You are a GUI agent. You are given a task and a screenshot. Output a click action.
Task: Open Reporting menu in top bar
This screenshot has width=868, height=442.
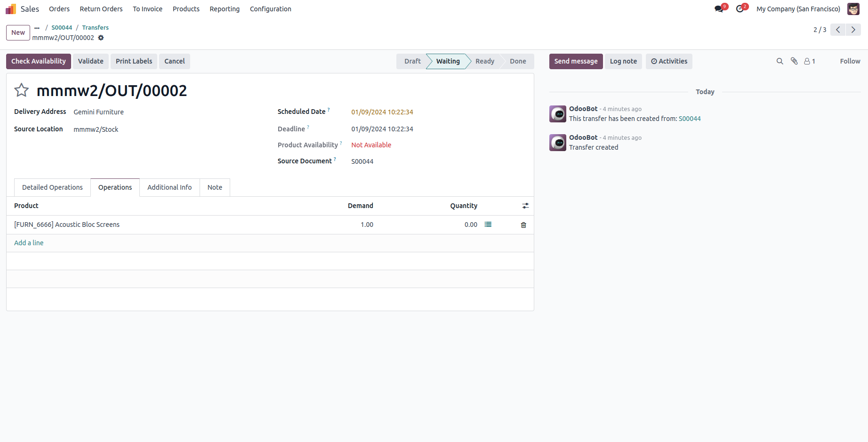[225, 9]
